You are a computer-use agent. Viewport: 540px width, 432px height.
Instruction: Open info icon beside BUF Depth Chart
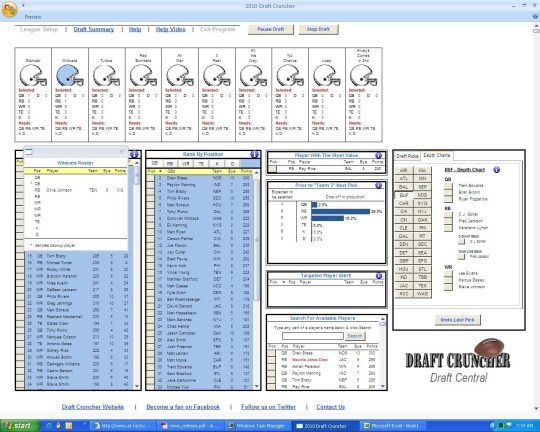pyautogui.click(x=496, y=170)
